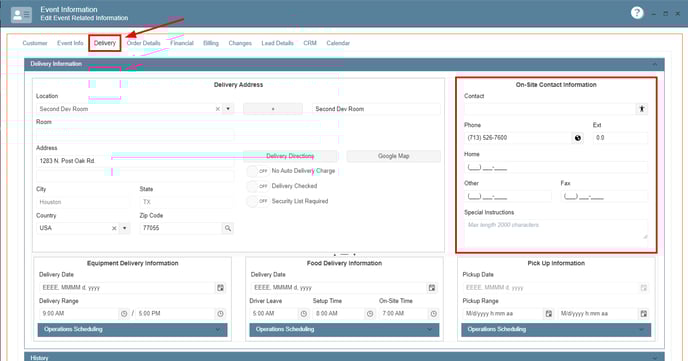Screen dimensions: 688x361
Task: Clear the Country field with X icon
Action: point(114,228)
